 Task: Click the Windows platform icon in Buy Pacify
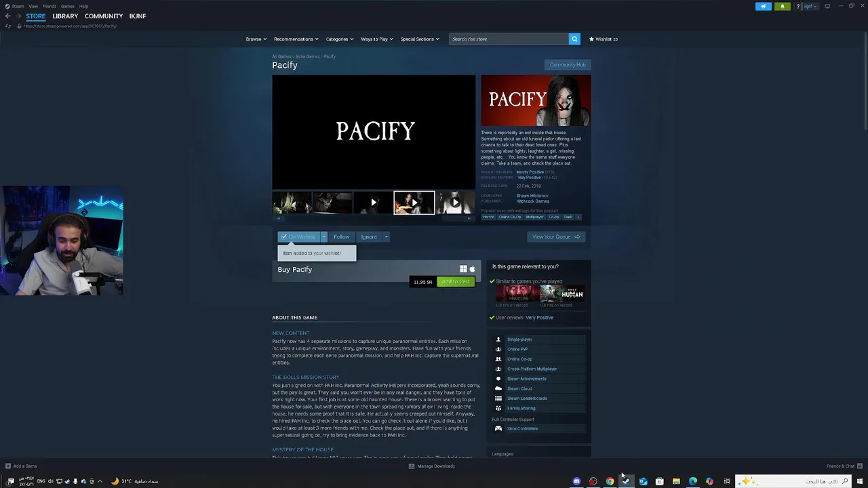(x=463, y=269)
